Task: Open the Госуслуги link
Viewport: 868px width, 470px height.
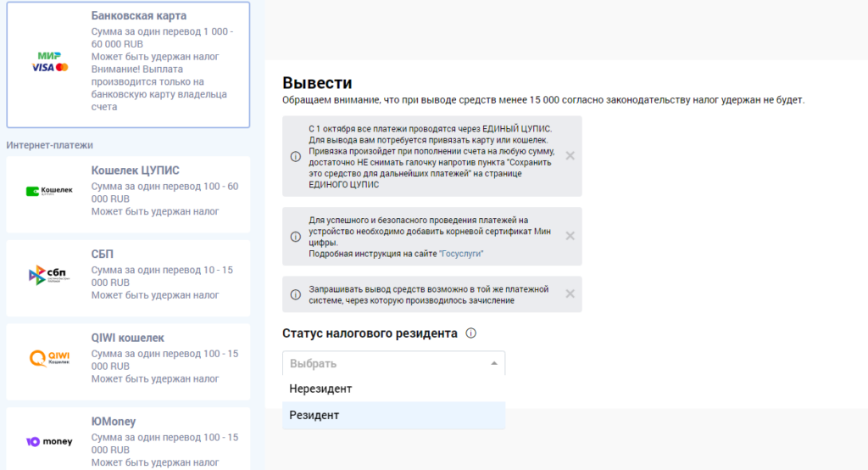Action: pos(461,254)
